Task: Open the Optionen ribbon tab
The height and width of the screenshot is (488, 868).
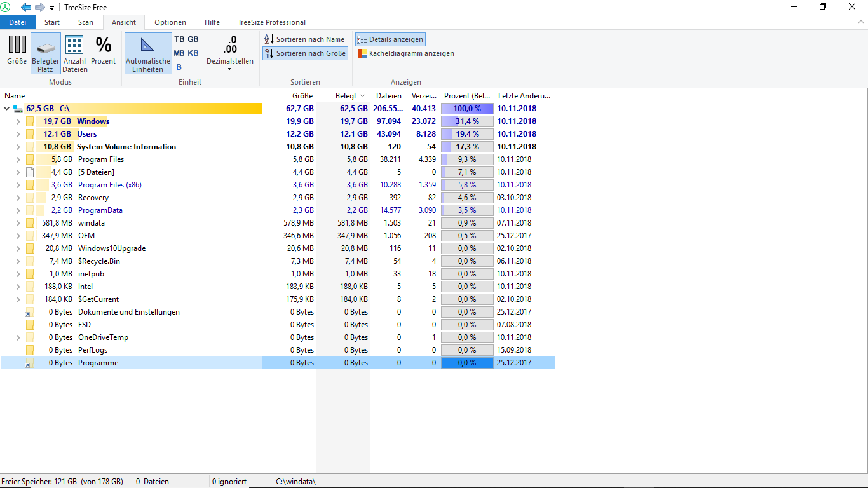Action: [170, 22]
